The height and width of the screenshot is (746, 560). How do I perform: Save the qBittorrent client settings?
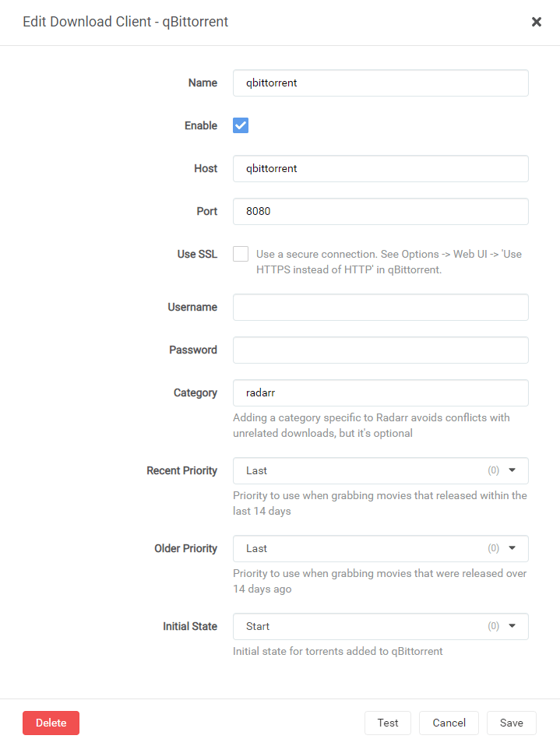511,723
